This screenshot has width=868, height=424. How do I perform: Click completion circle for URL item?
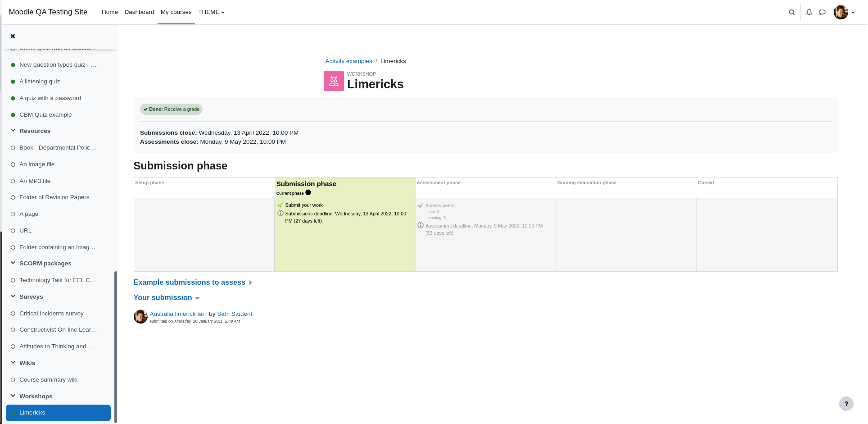(x=13, y=231)
